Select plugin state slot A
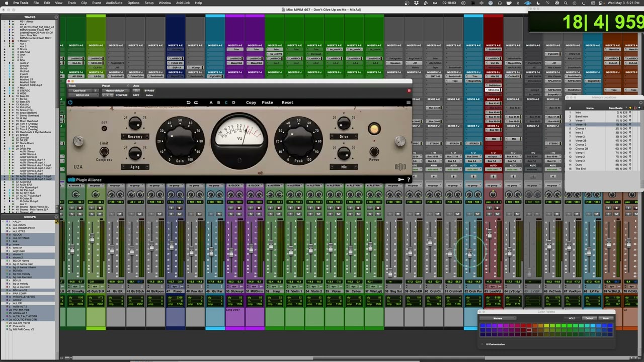The image size is (644, 362). pyautogui.click(x=211, y=103)
